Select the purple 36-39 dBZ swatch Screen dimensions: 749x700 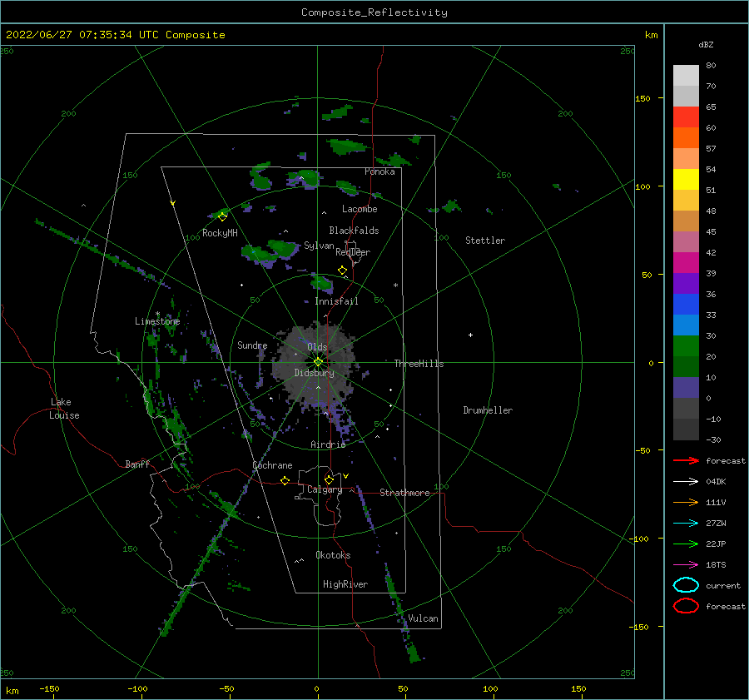click(x=686, y=284)
